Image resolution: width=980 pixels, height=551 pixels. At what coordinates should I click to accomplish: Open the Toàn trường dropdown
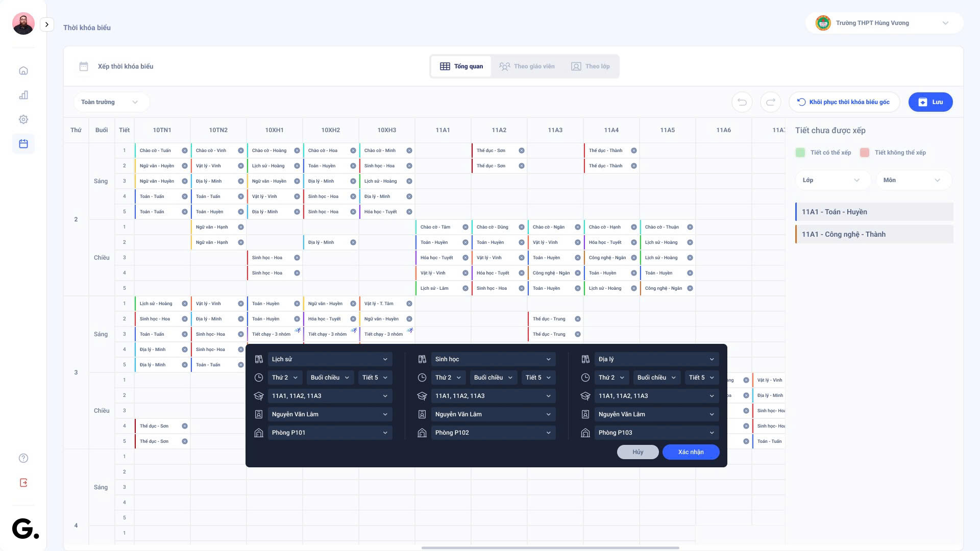coord(110,102)
